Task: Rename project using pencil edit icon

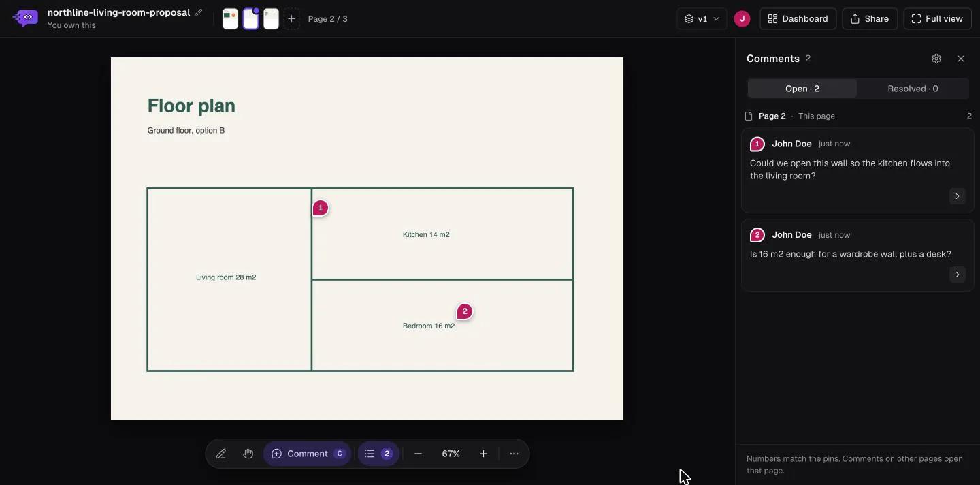Action: pyautogui.click(x=198, y=12)
